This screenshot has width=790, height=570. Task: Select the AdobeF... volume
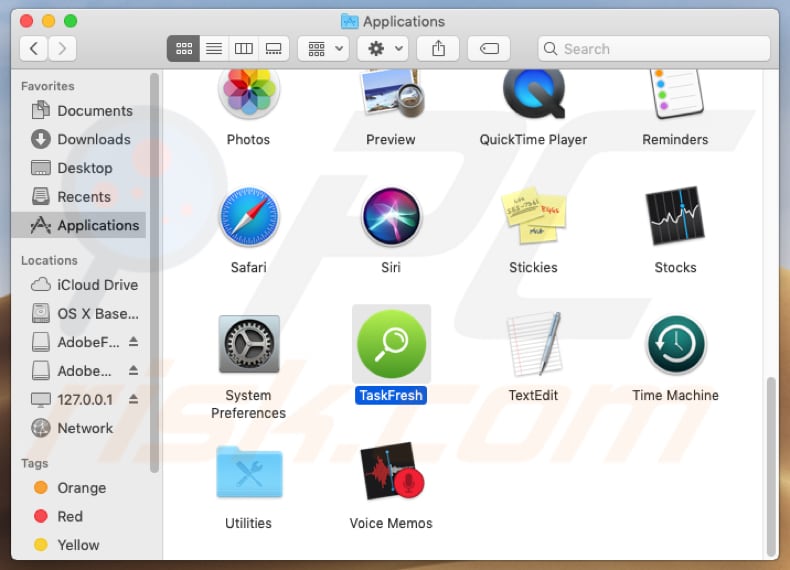point(76,342)
